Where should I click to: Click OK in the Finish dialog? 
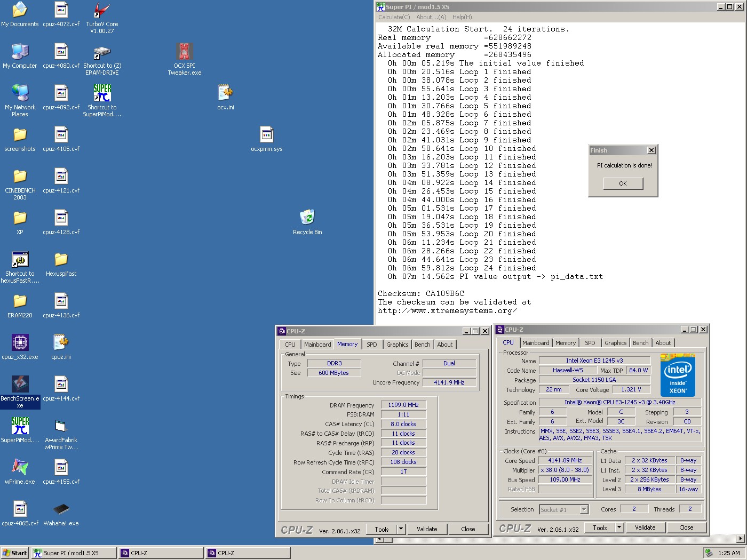(623, 183)
